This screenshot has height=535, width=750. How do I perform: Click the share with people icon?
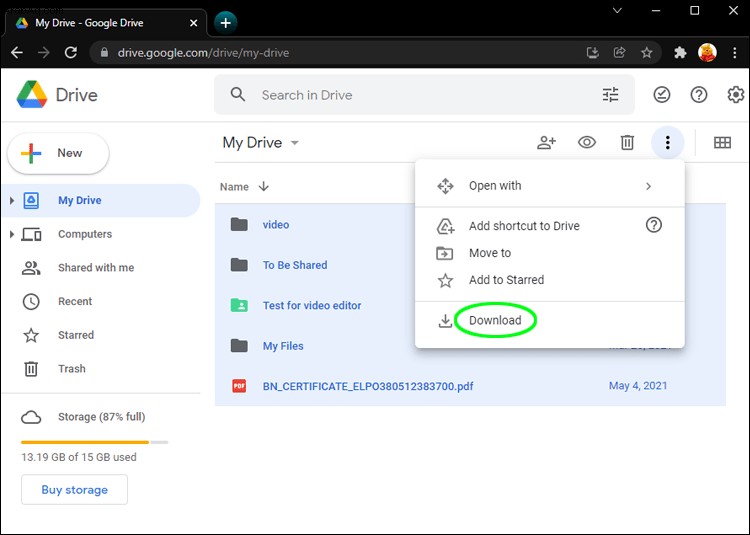(546, 142)
